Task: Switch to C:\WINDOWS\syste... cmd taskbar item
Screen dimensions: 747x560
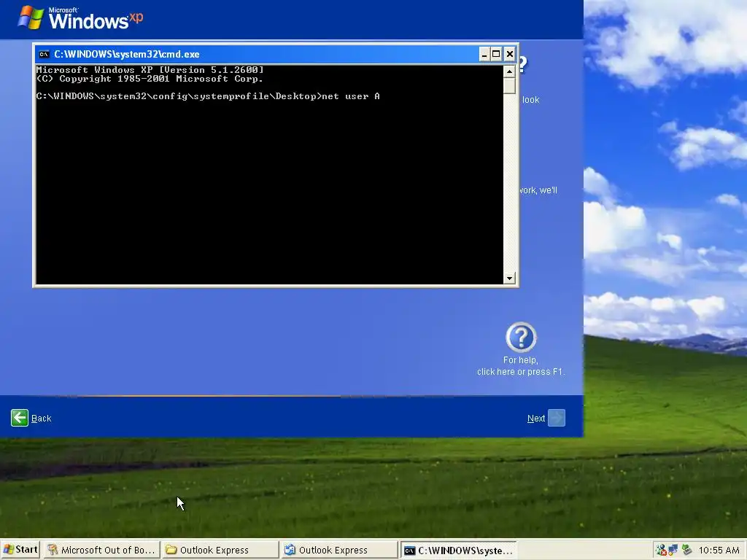Action: click(458, 550)
